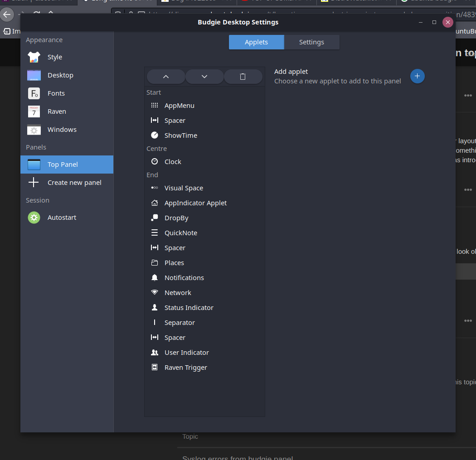Click the blue plus Add applet button
This screenshot has width=476, height=460.
pos(417,76)
